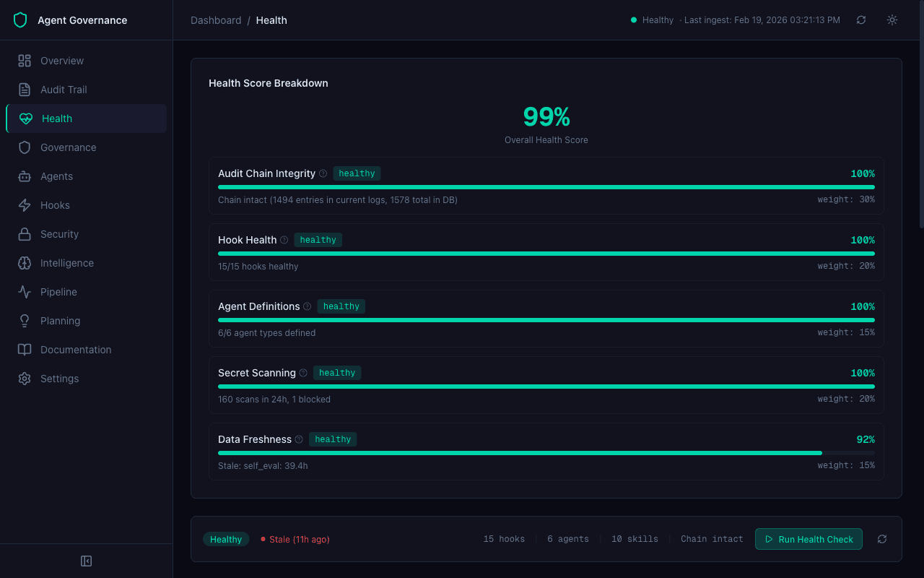
Task: Collapse the sidebar using the bottom toggle
Action: click(x=86, y=560)
